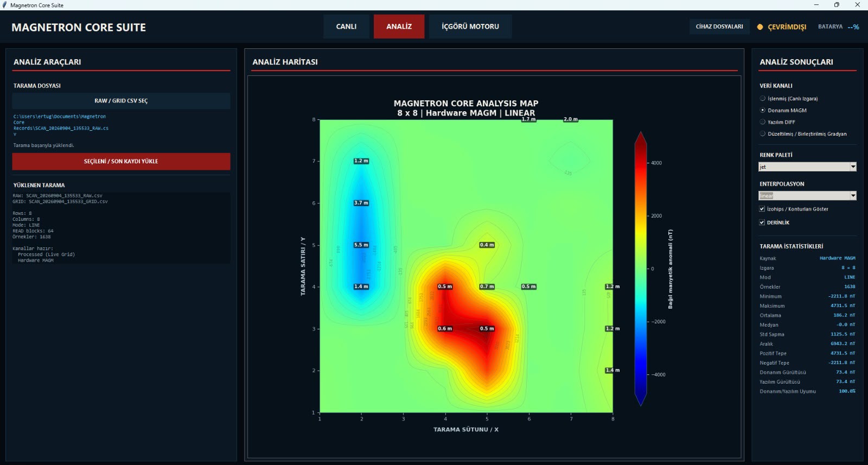This screenshot has height=465, width=868.
Task: Click the 5.5 m depth label
Action: click(361, 245)
